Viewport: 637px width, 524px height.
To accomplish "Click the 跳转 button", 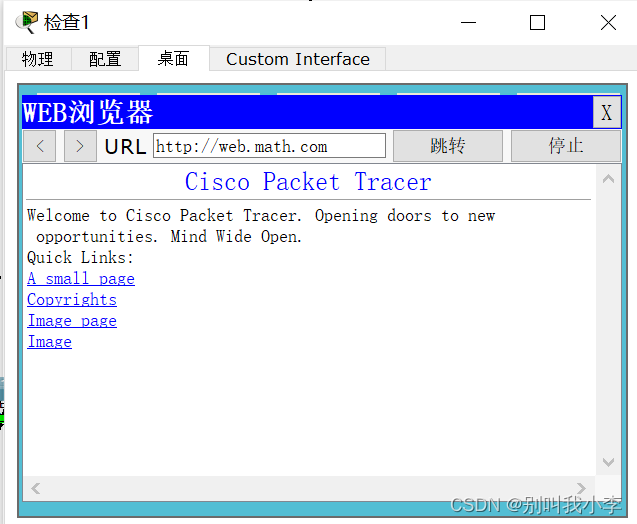I will tap(448, 146).
